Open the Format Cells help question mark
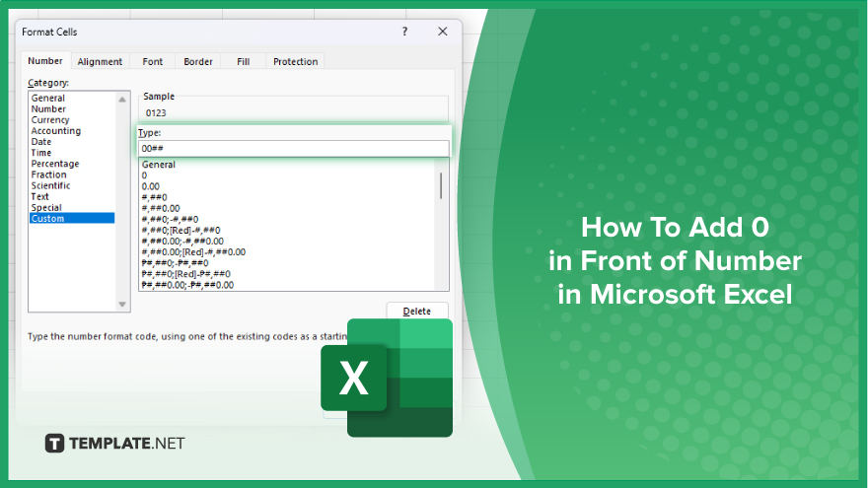868x488 pixels. point(404,32)
